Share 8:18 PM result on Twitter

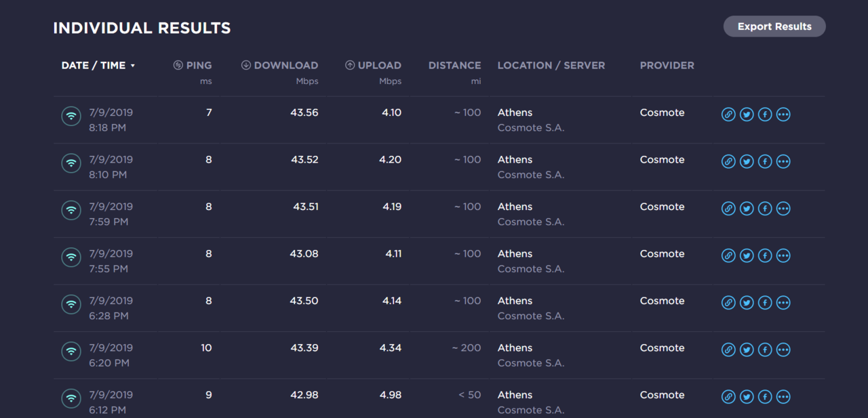coord(747,114)
